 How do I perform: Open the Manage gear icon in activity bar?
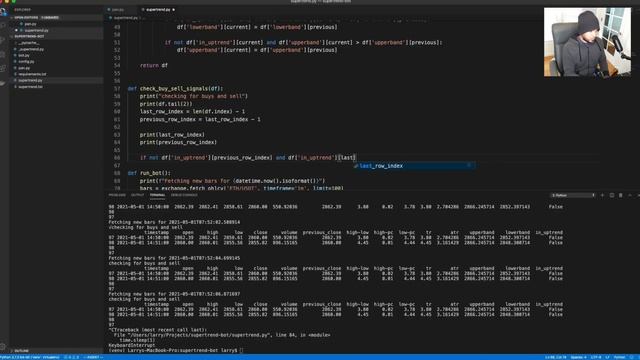3,346
